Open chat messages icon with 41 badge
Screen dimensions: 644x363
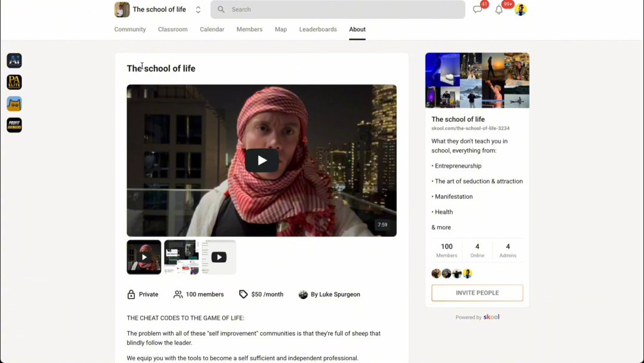(477, 10)
